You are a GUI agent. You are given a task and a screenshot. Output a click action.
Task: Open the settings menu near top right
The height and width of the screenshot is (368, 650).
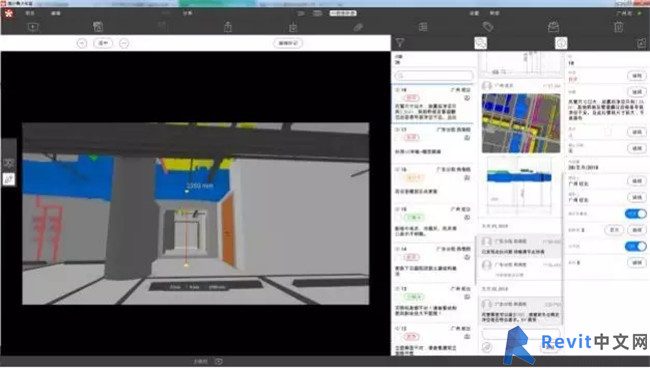(474, 13)
